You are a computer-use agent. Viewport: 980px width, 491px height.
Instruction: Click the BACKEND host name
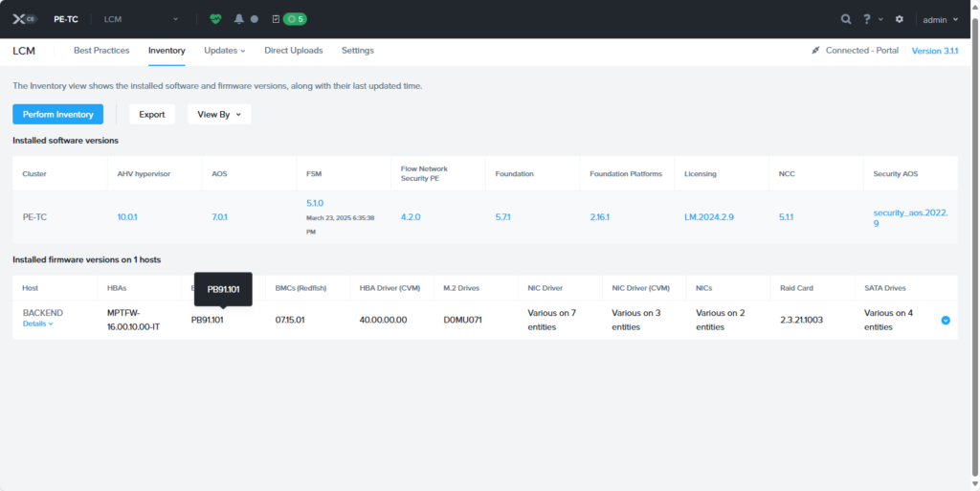pos(42,313)
